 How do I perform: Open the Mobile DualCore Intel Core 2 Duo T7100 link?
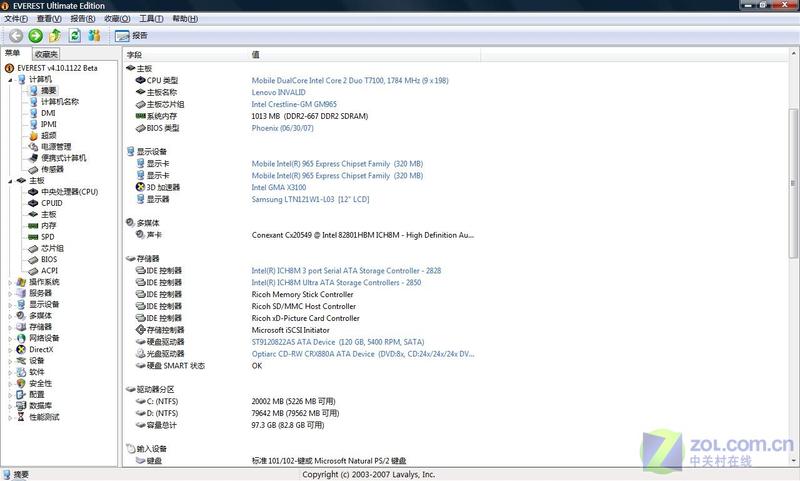click(x=350, y=81)
